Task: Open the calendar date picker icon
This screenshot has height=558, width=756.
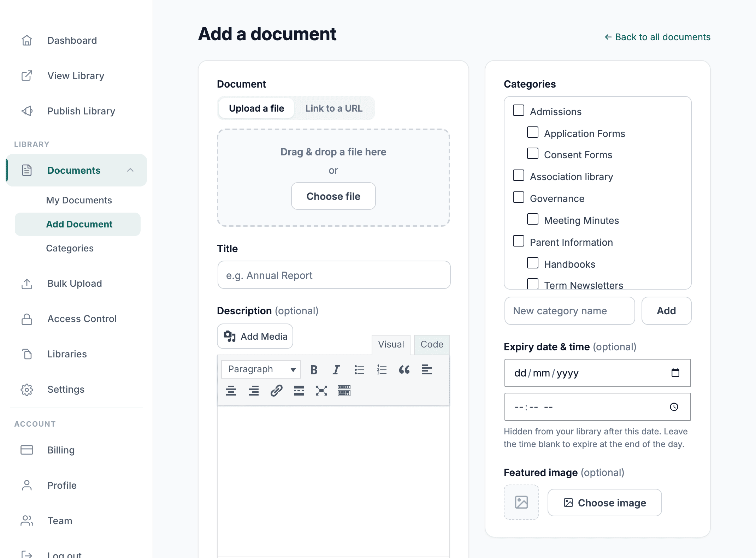Action: [x=675, y=373]
